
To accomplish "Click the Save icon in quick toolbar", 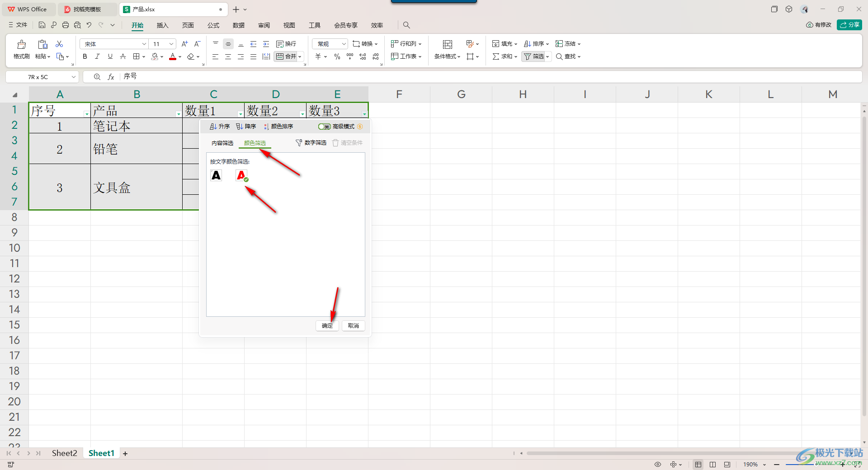I will point(42,25).
